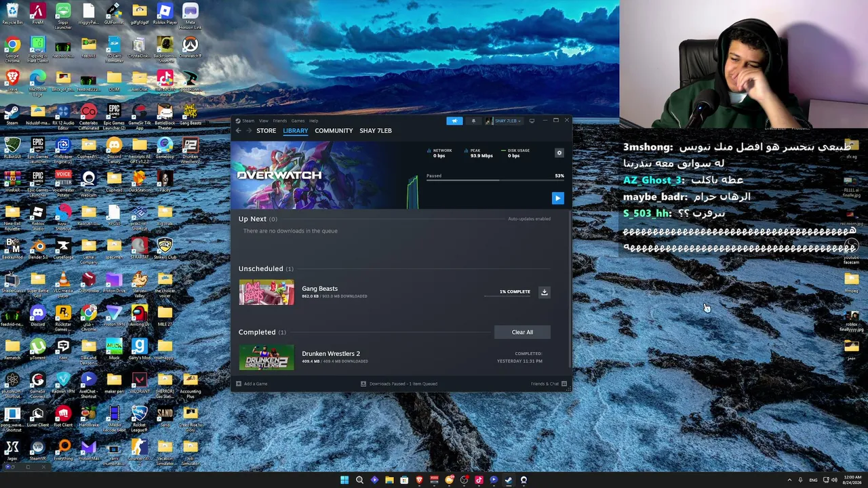Viewport: 868px width, 488px height.
Task: Select the Recycle Bin desktop icon
Action: [x=12, y=14]
